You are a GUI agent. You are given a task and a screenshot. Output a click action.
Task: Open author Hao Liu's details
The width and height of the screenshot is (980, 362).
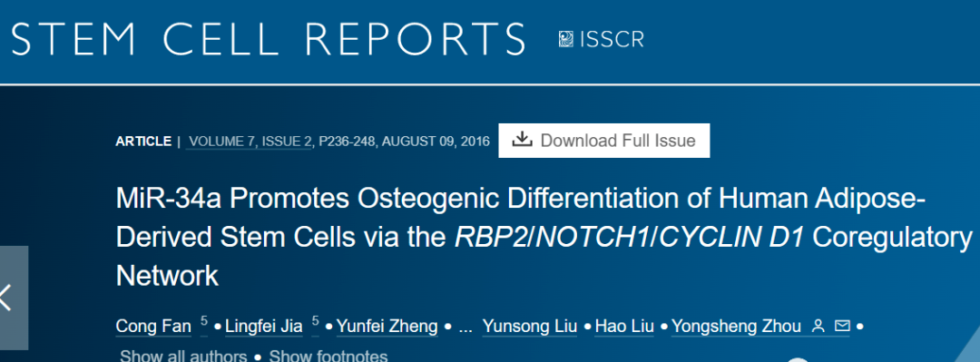[x=624, y=327]
